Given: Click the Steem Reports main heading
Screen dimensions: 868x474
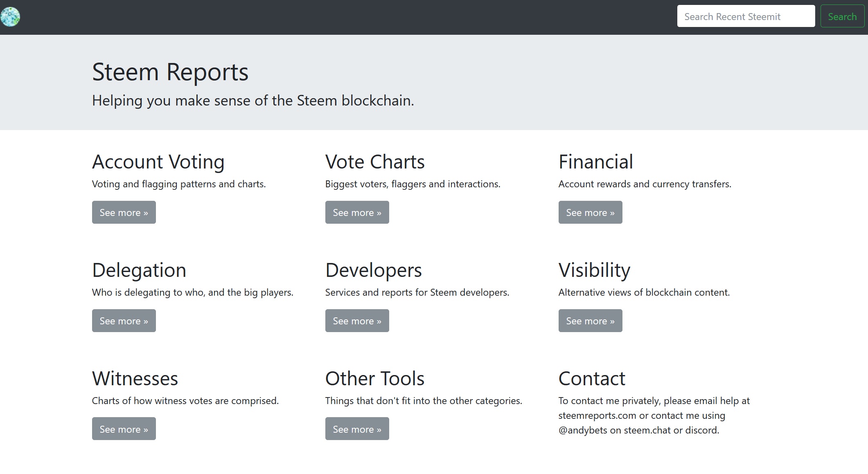Looking at the screenshot, I should click(170, 72).
